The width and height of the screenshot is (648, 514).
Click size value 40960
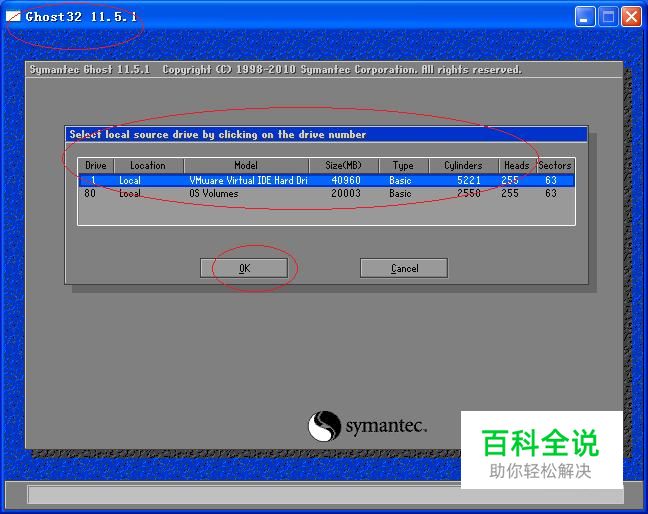point(346,180)
